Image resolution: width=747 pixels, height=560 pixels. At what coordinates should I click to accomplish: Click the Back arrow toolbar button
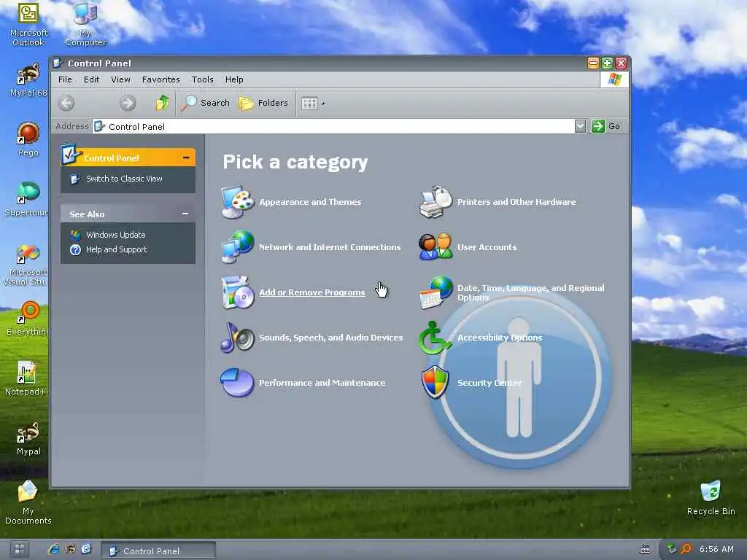pyautogui.click(x=66, y=103)
